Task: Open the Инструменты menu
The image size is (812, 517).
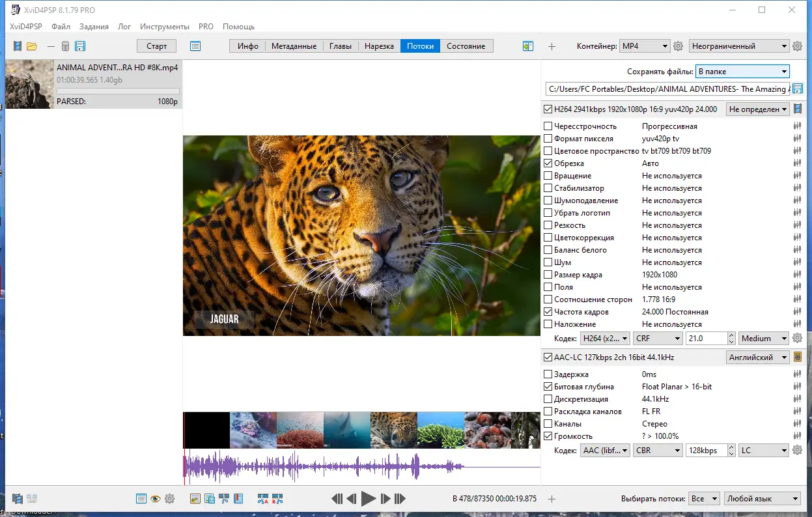Action: (x=165, y=27)
